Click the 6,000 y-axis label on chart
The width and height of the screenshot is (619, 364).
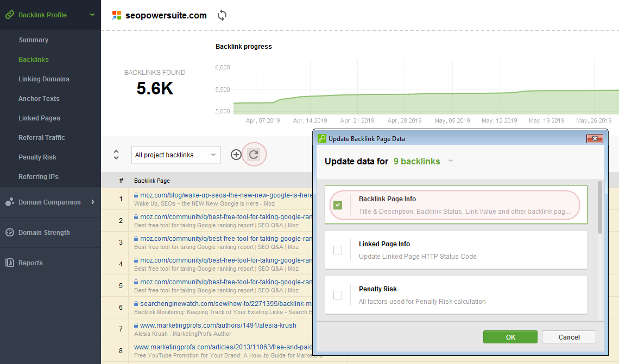click(x=222, y=67)
